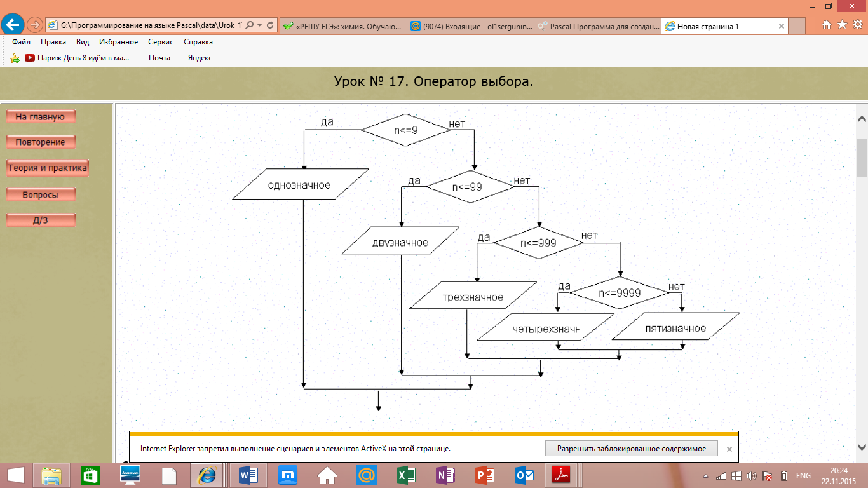Open the Справка menu
The image size is (868, 488).
click(x=198, y=42)
